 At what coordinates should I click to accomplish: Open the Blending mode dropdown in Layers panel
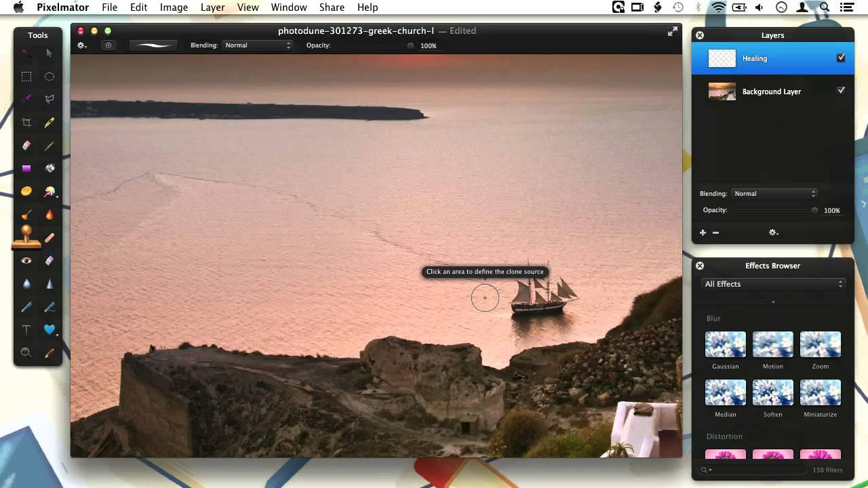[774, 193]
